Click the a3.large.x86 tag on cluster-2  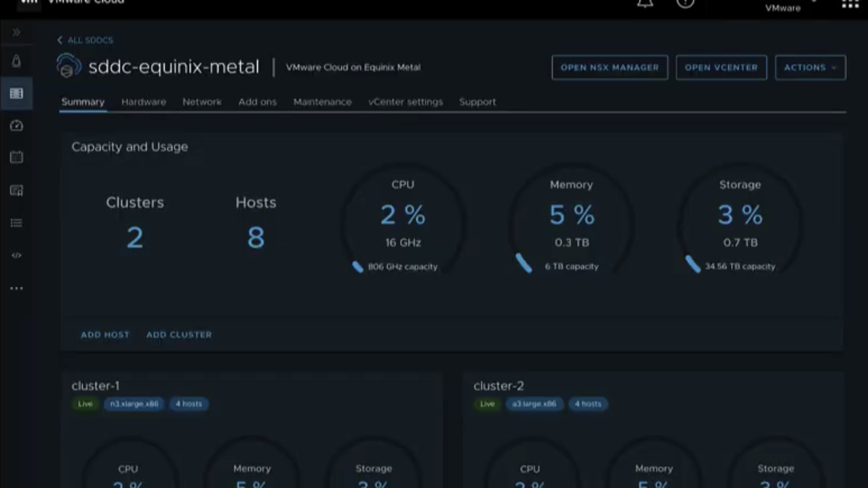point(534,404)
